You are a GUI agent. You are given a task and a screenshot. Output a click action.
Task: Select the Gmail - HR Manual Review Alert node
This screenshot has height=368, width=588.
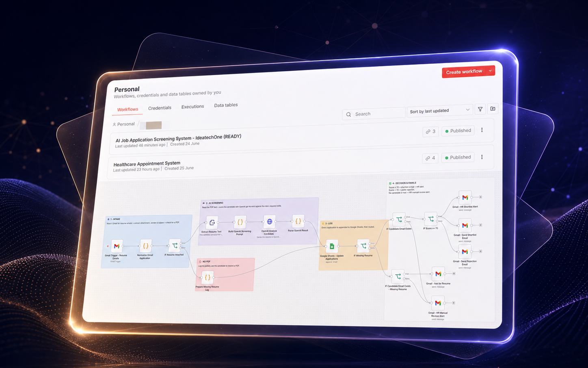click(x=438, y=303)
